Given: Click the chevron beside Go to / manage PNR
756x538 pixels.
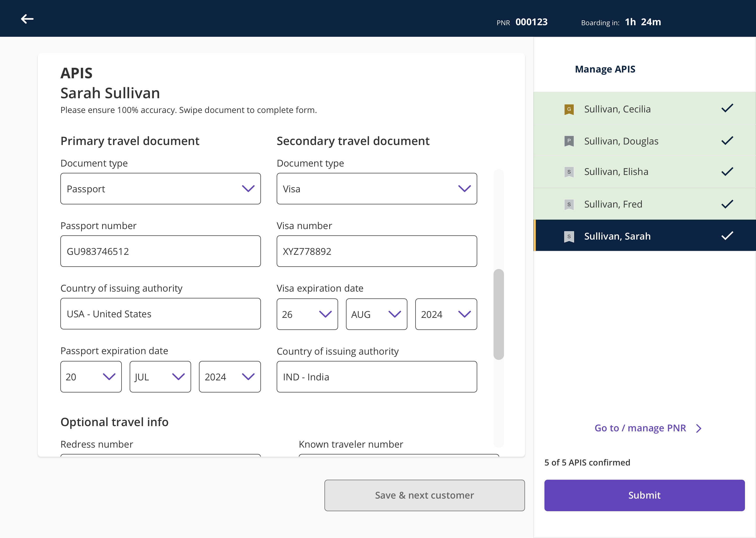Looking at the screenshot, I should [699, 428].
